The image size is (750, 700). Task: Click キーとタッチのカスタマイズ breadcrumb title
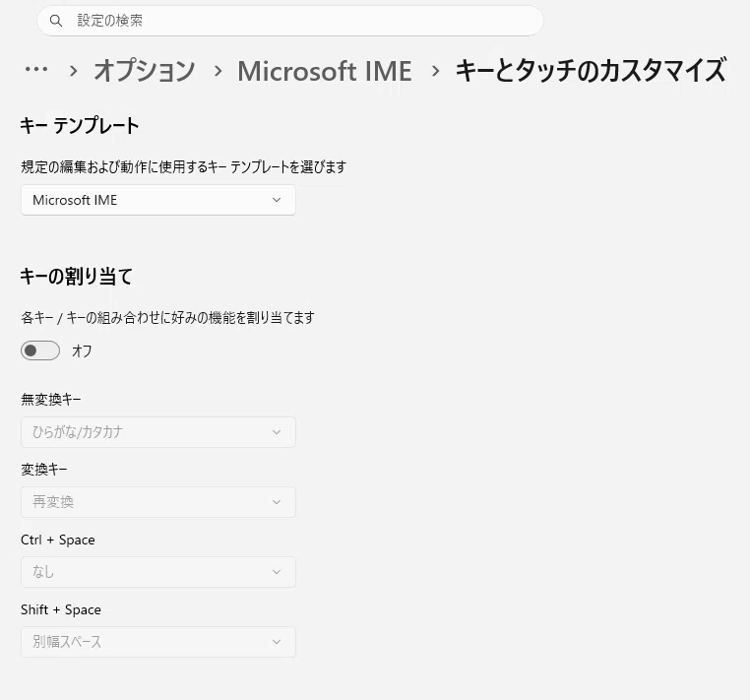591,70
